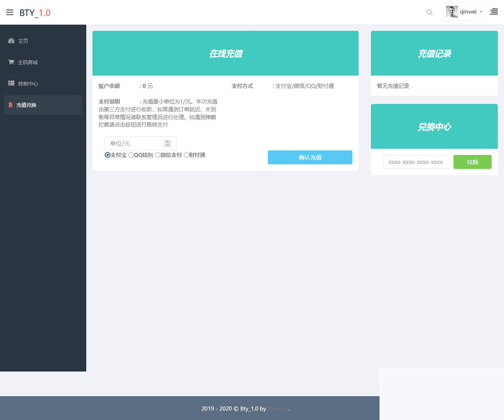Select 微信支付 as payment method
Viewport: 504px width, 420px height.
157,155
